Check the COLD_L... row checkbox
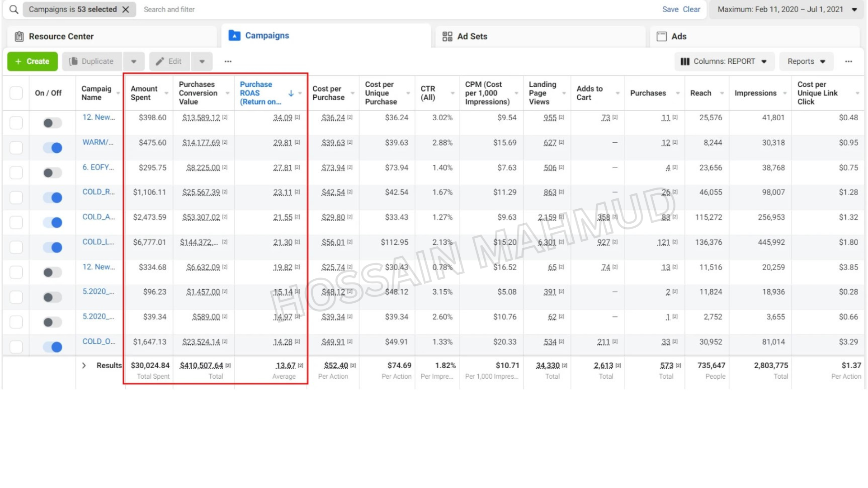Screen dimensions: 868x488 pyautogui.click(x=16, y=247)
